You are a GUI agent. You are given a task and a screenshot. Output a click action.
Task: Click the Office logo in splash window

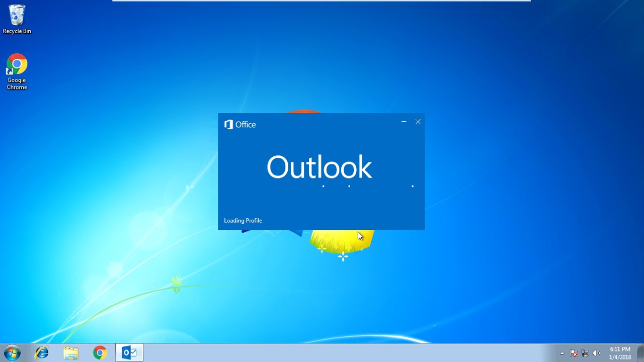[240, 125]
